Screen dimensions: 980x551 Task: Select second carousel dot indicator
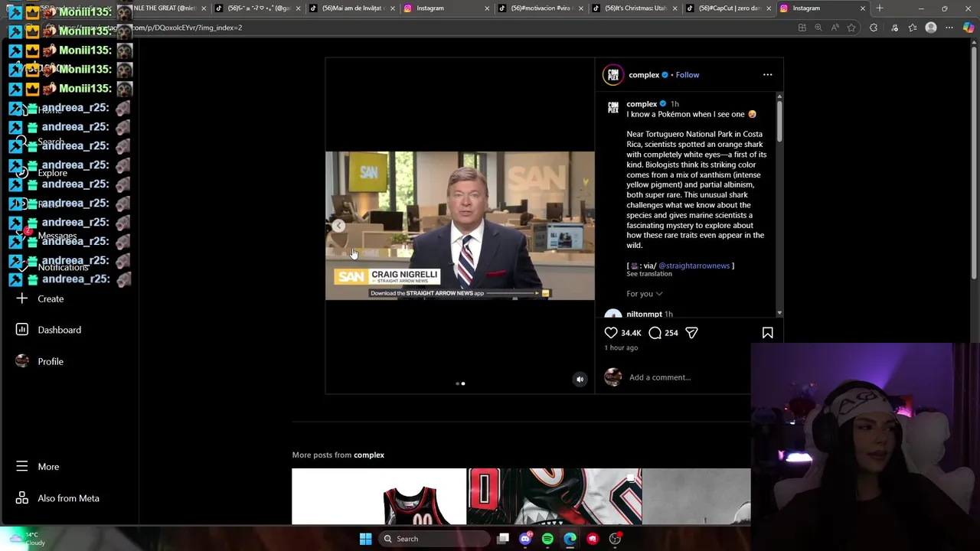click(463, 383)
